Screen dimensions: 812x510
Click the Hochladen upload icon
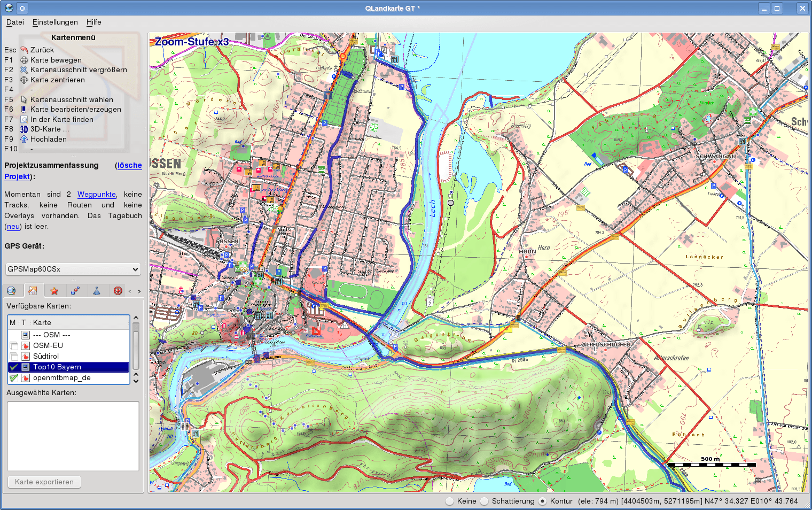[x=24, y=139]
